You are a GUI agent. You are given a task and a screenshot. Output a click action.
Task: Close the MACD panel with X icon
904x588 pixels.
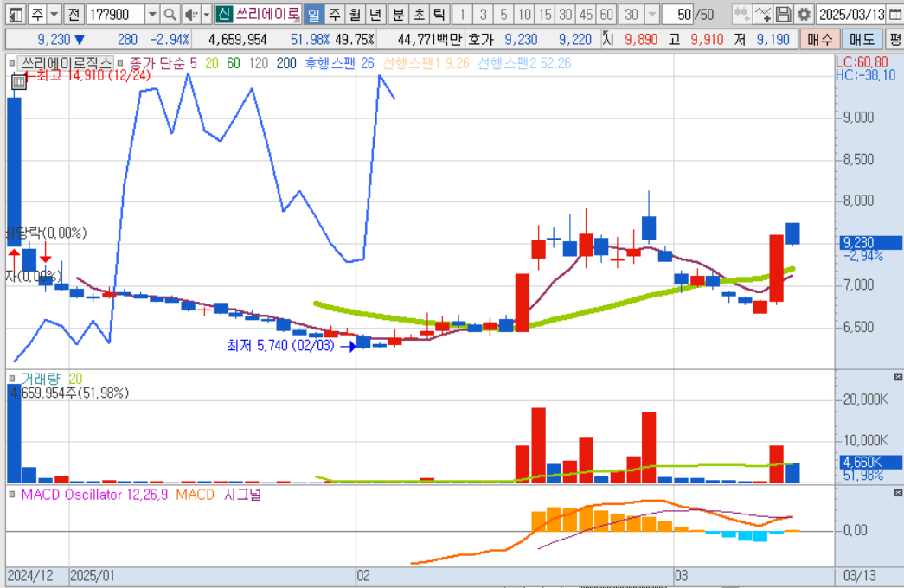pyautogui.click(x=898, y=493)
